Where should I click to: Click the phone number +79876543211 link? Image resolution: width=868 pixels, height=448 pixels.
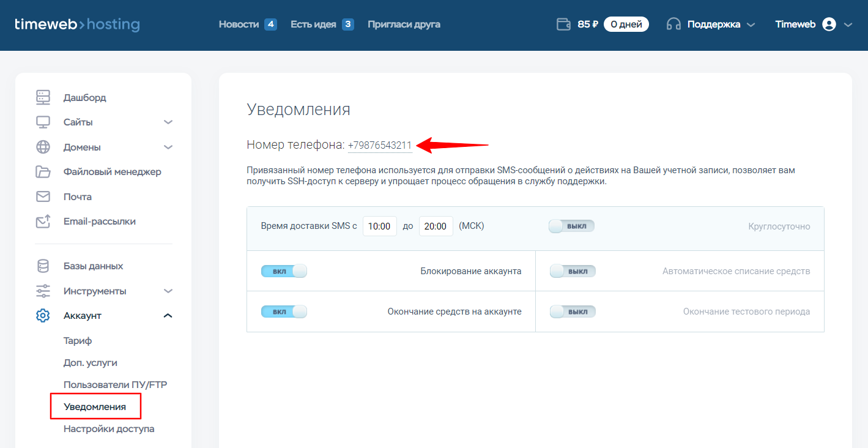[x=379, y=146]
